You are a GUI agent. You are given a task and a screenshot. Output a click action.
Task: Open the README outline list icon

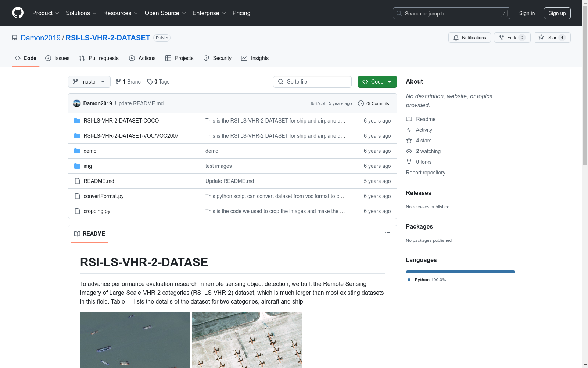point(387,234)
